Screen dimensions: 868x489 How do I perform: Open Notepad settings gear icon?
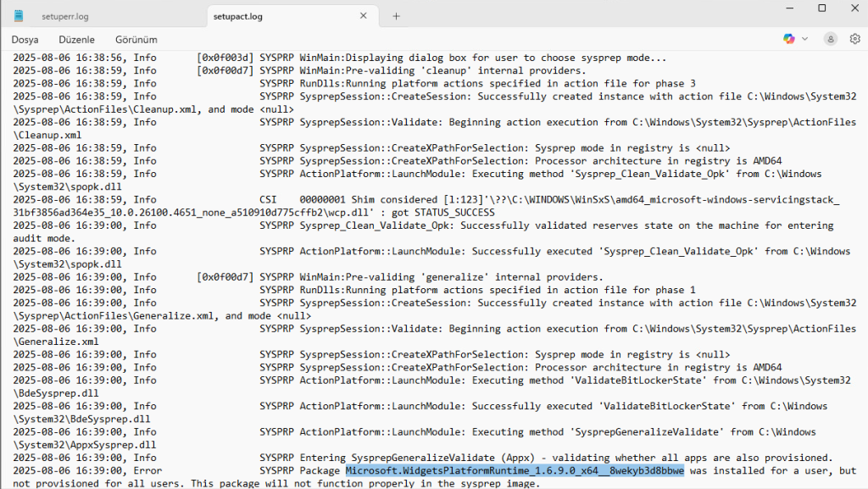854,39
